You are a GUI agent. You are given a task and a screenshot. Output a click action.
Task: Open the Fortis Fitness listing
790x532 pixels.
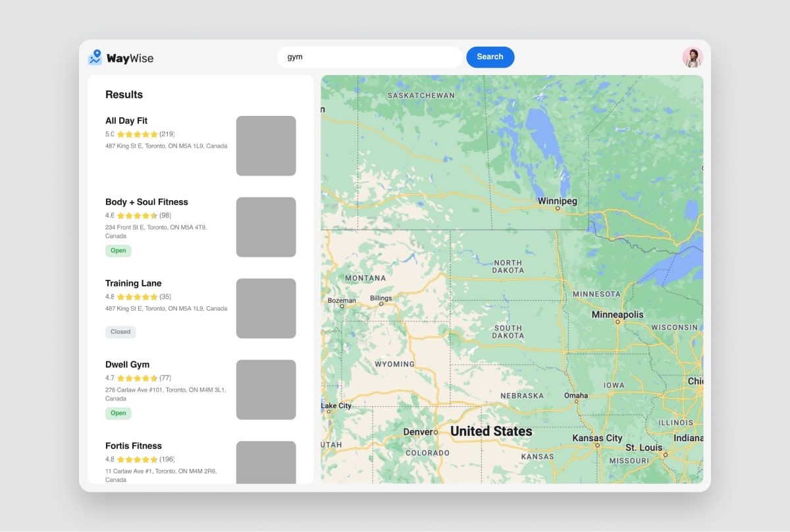(134, 446)
